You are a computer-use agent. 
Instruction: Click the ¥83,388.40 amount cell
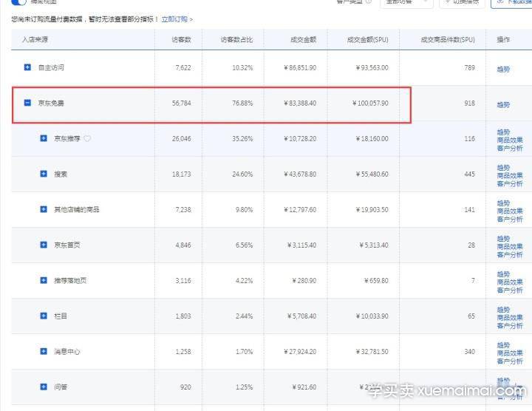point(300,103)
